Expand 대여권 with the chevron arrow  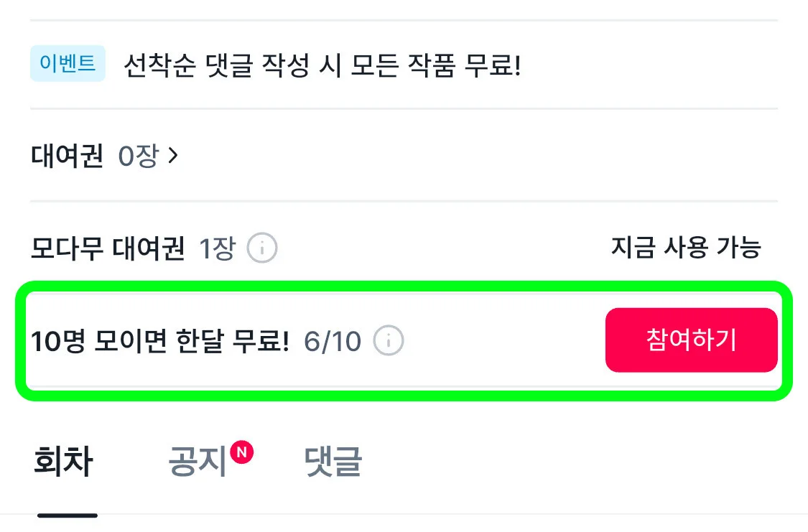(x=174, y=155)
